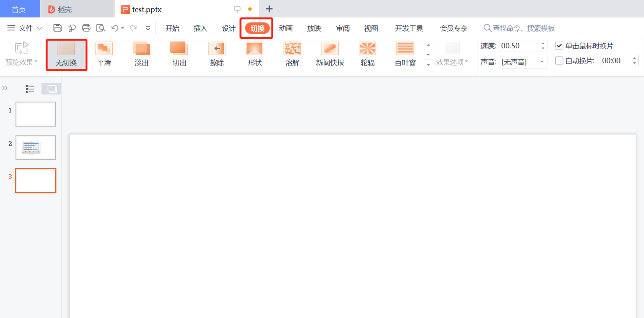Apply the 擦除 transition to the slide
The image size is (644, 318).
[x=216, y=54]
